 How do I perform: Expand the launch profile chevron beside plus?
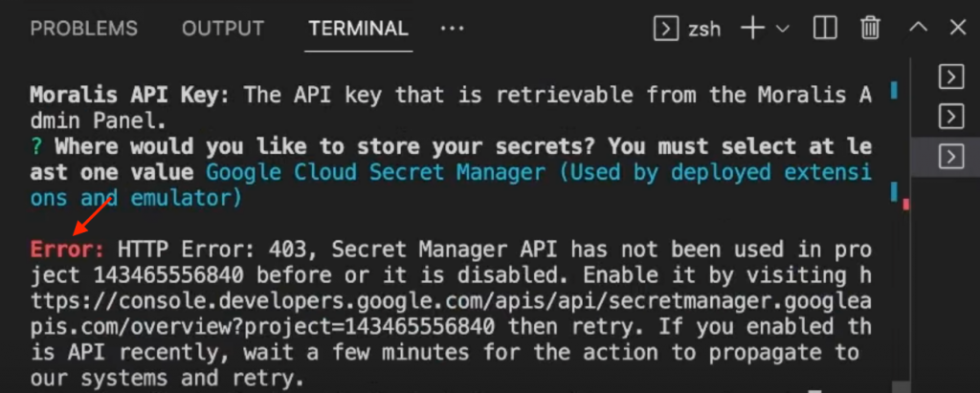[x=783, y=29]
